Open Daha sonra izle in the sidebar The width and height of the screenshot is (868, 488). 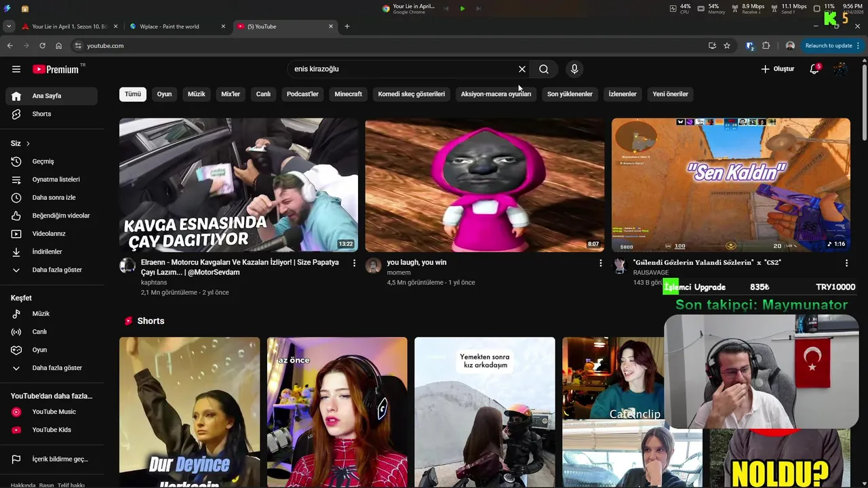click(52, 197)
